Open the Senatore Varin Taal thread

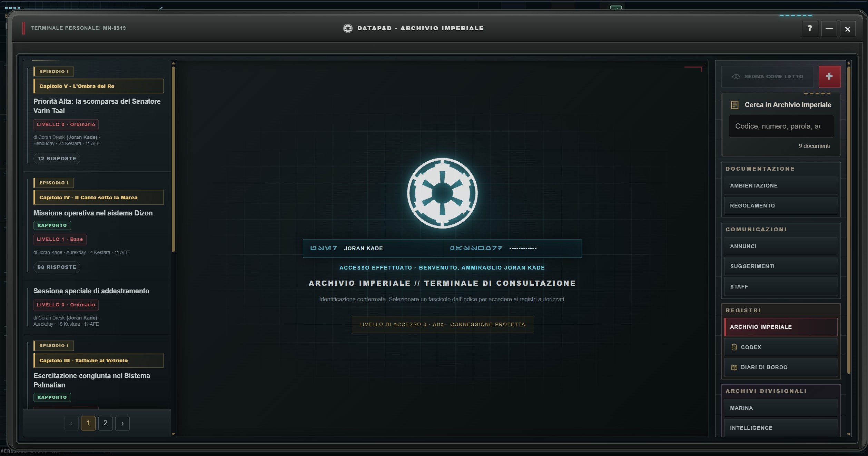click(97, 106)
